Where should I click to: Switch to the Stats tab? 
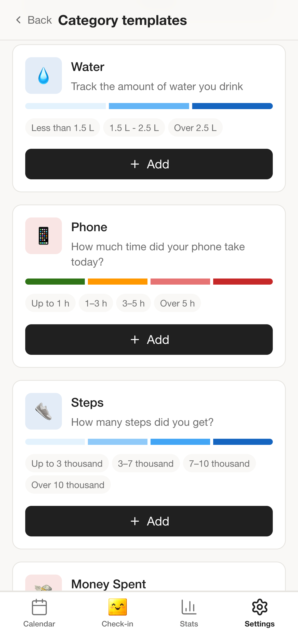188,613
